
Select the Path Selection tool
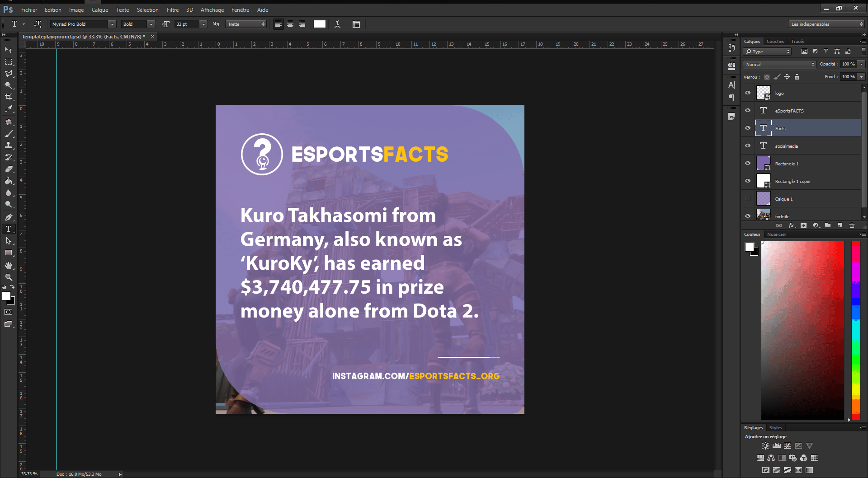[x=9, y=241]
